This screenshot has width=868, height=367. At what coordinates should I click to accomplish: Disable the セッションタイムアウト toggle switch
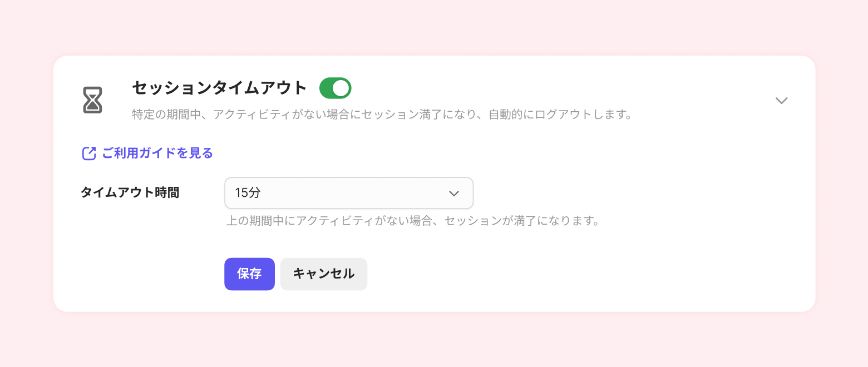click(335, 88)
